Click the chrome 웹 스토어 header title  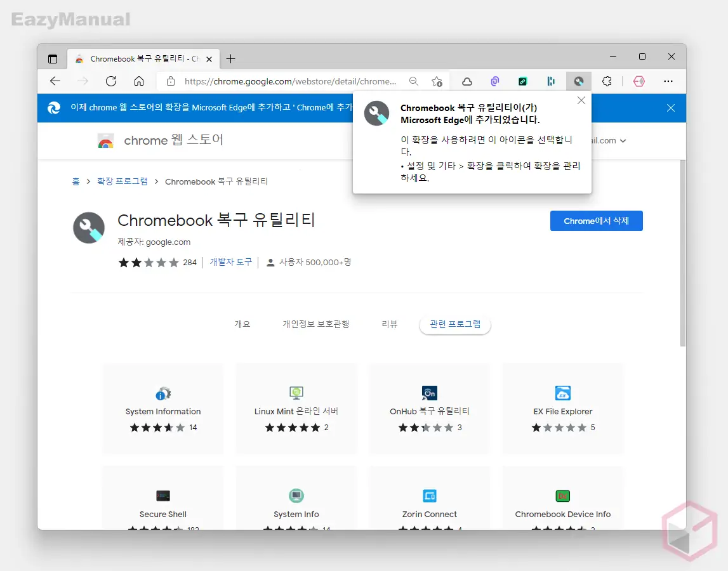(x=174, y=140)
